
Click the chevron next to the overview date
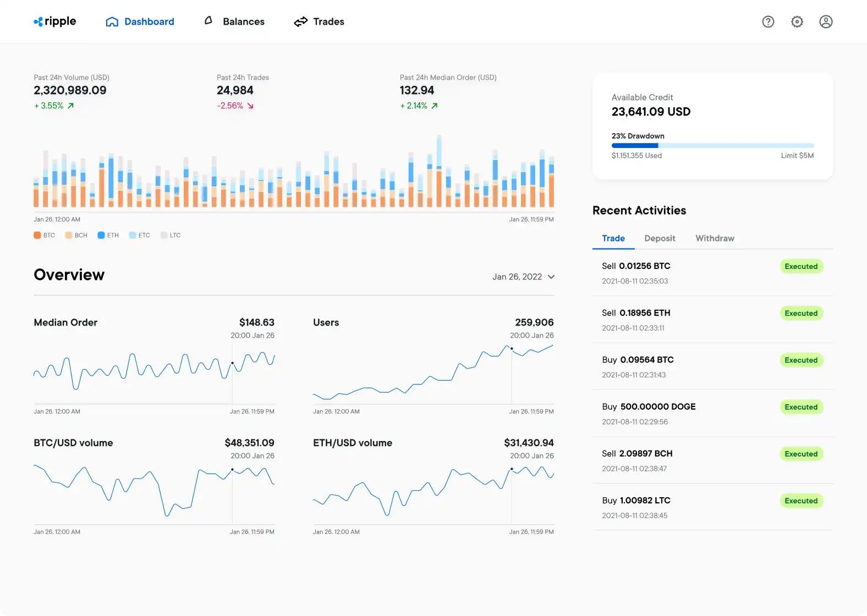[551, 277]
